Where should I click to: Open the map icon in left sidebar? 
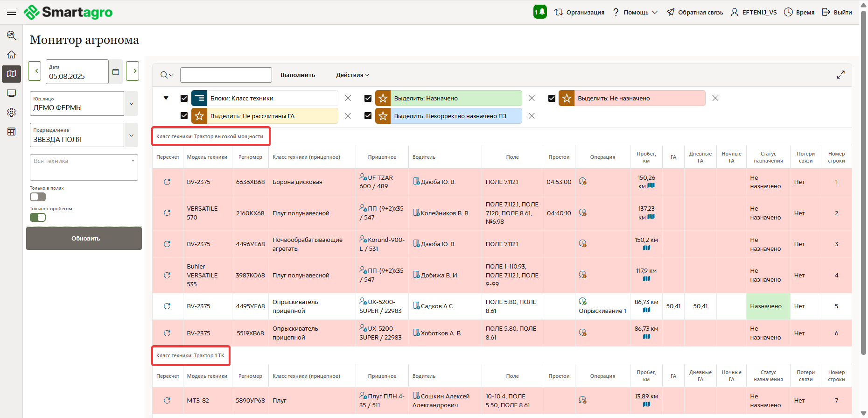click(12, 74)
